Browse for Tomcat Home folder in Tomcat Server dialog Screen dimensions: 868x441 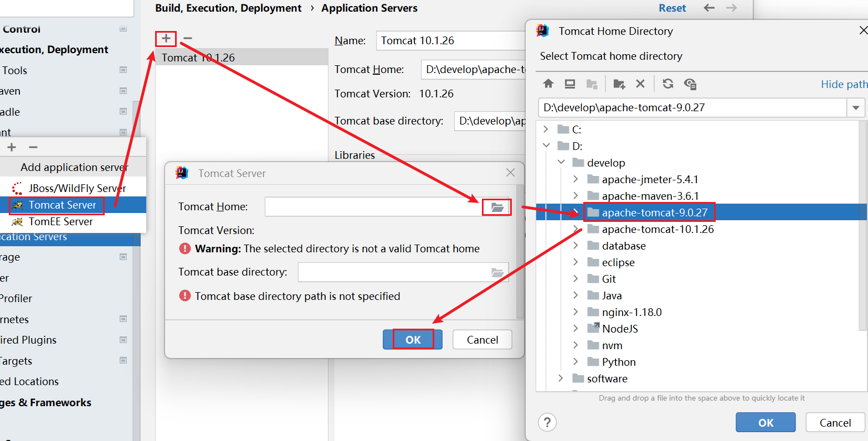coord(497,207)
